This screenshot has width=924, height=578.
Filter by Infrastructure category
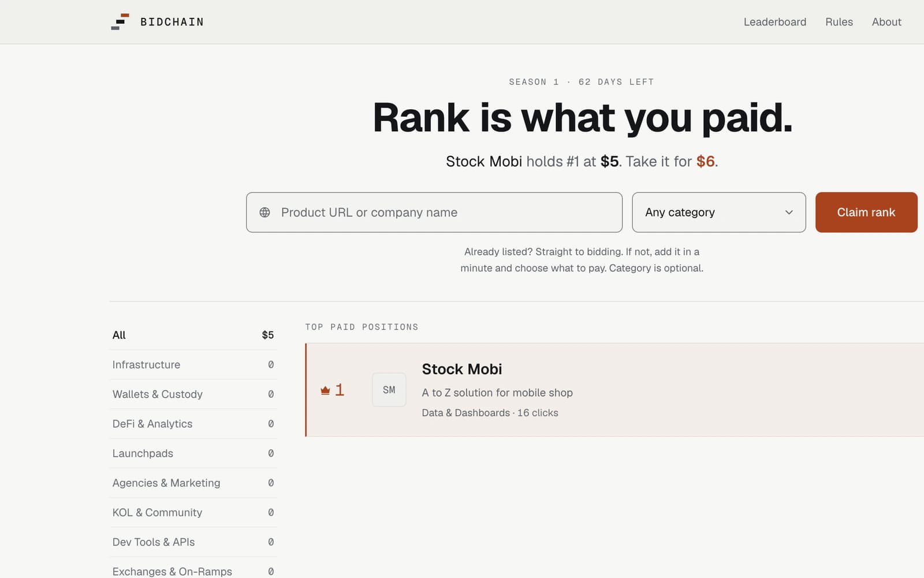pos(193,365)
